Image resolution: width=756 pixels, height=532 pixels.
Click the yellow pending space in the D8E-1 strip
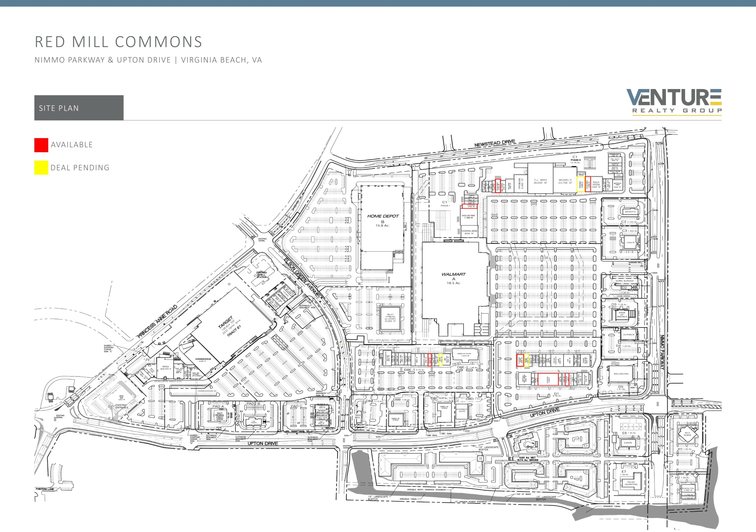[x=441, y=359]
